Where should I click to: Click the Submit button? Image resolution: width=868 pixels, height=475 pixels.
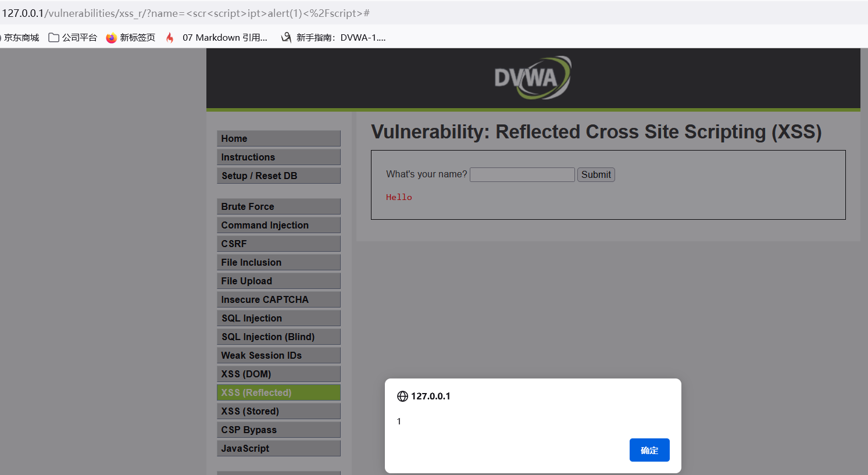596,174
